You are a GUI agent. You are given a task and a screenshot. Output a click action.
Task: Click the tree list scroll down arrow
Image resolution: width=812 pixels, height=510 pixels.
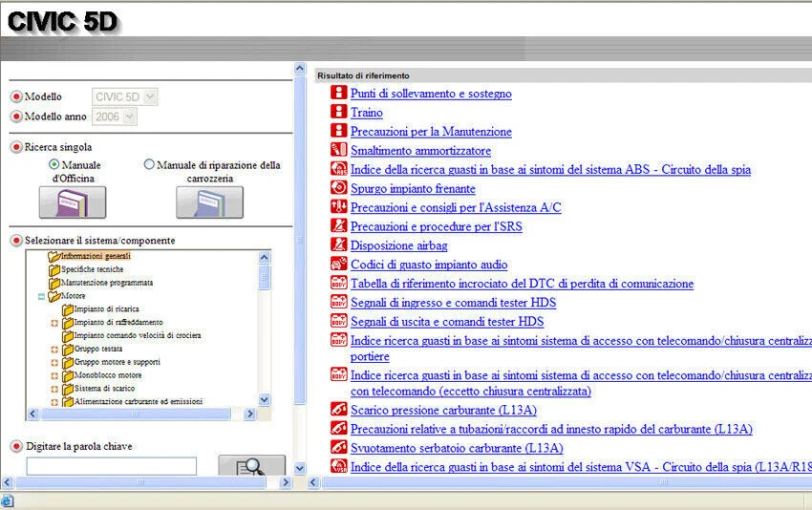pos(264,400)
